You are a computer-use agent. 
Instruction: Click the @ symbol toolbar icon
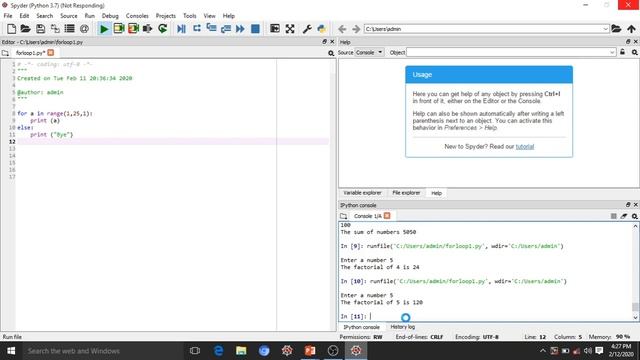(84, 29)
